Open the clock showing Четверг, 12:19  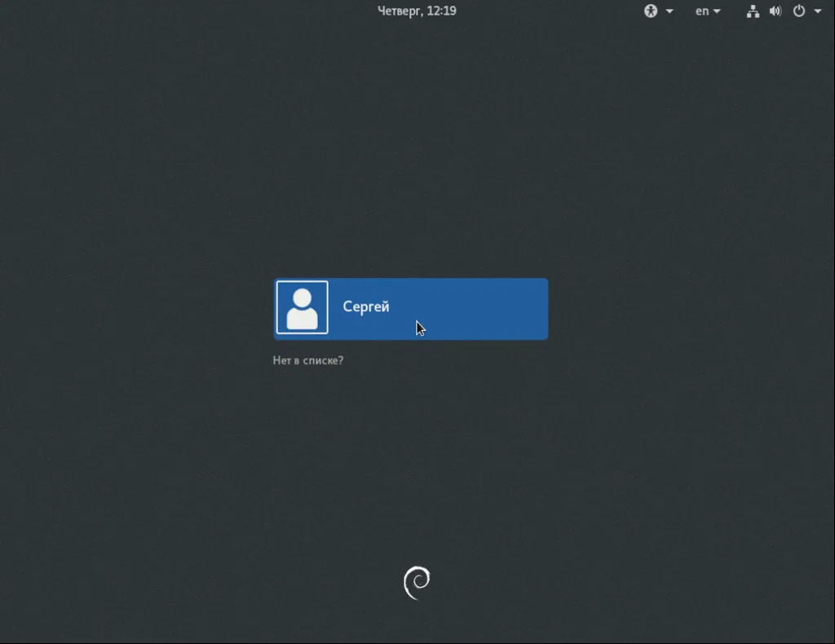417,11
